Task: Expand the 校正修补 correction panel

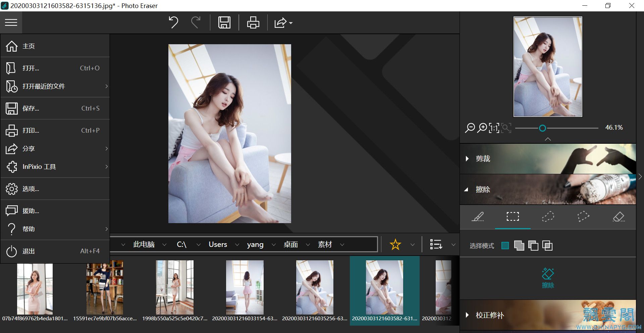Action: [x=548, y=315]
